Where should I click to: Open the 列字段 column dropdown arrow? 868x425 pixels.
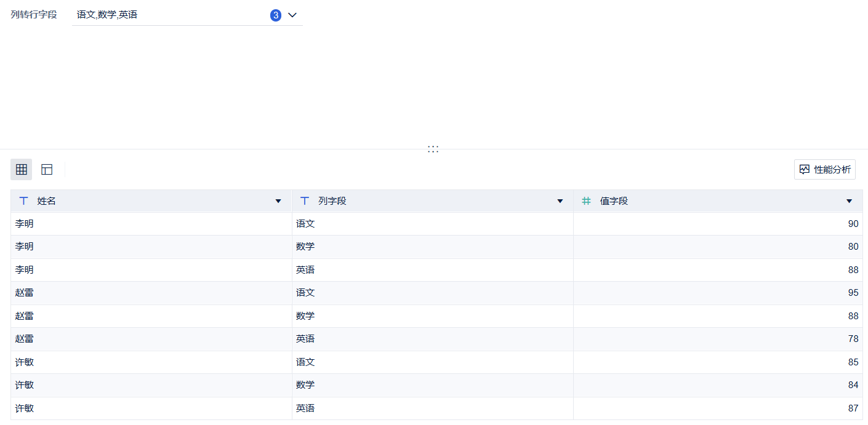point(560,201)
